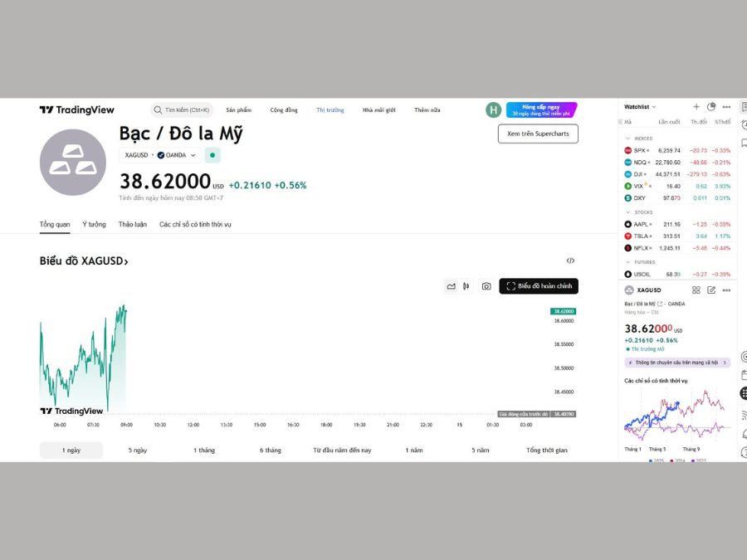Image resolution: width=747 pixels, height=560 pixels.
Task: Open the Nhà môi giới menu
Action: point(378,110)
